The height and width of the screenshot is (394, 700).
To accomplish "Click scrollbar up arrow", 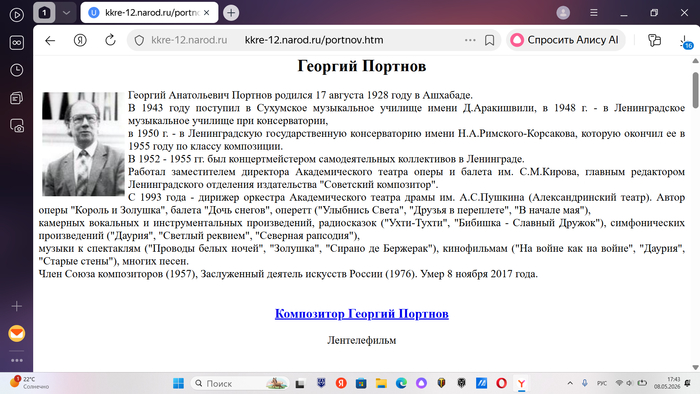I will [695, 61].
